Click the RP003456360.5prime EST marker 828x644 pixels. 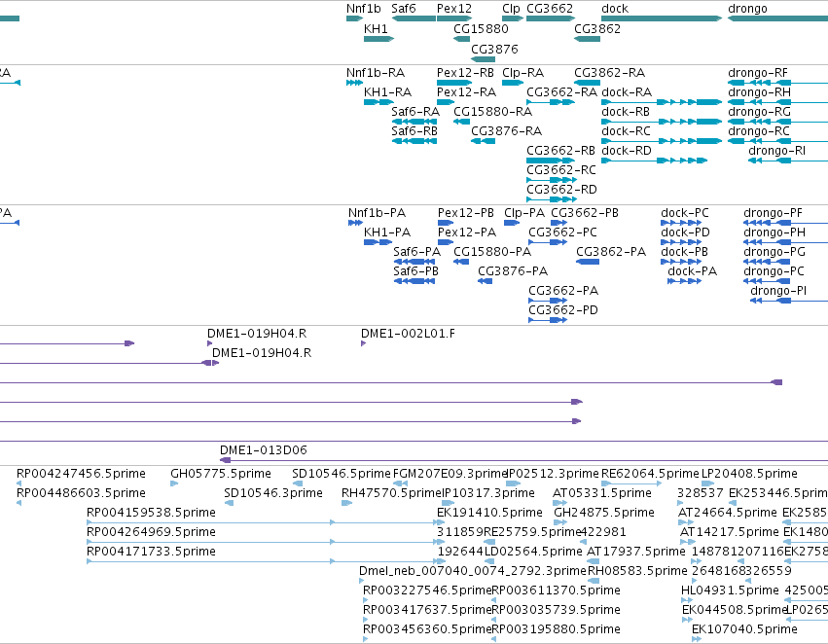click(366, 640)
